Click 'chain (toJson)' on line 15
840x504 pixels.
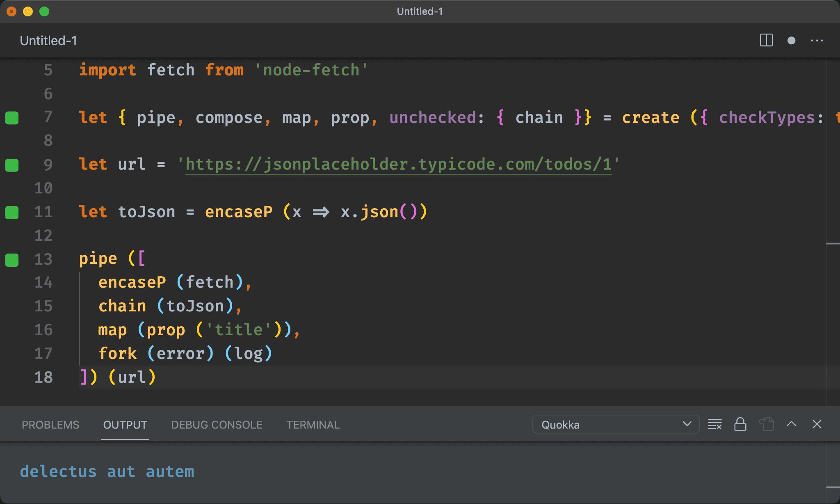(x=166, y=306)
